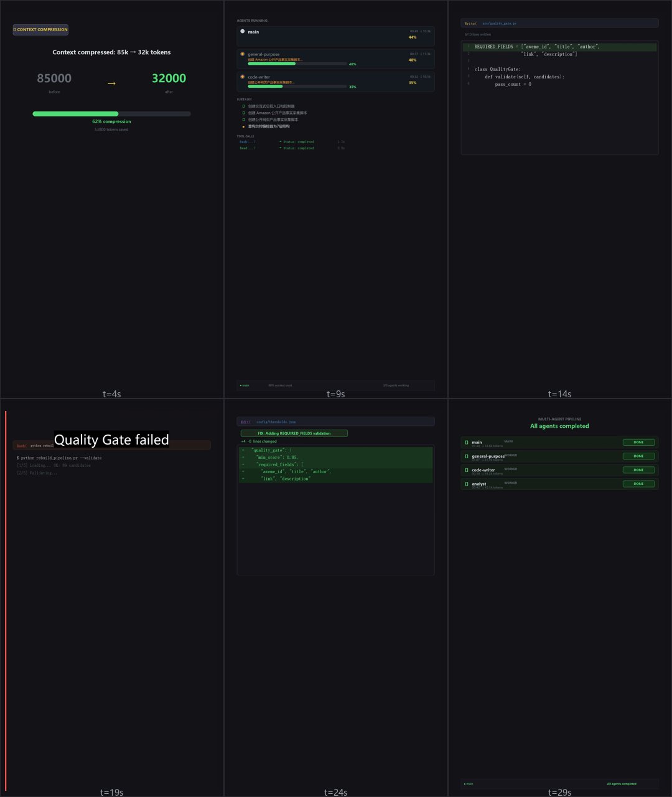
Task: Click '[1/5] Loading... OK: 89 candidates' output line
Action: pos(54,465)
